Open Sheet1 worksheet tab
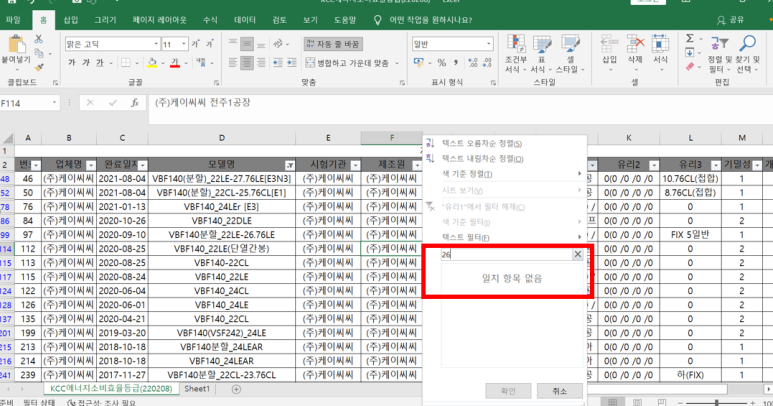Image resolution: width=773 pixels, height=406 pixels. pos(197,389)
